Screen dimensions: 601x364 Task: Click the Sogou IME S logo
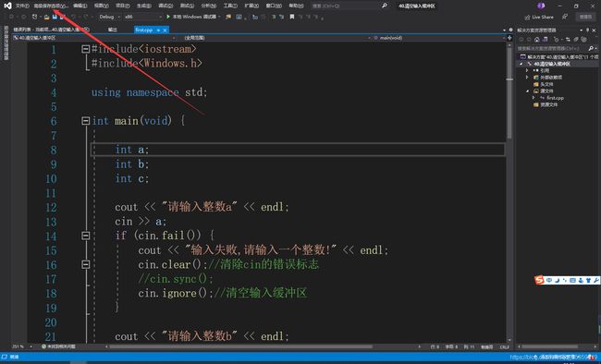[540, 280]
